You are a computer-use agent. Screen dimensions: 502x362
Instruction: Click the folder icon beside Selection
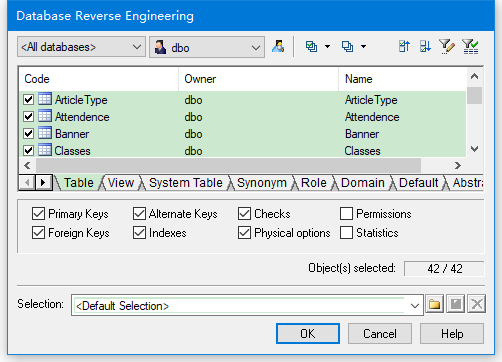[434, 304]
